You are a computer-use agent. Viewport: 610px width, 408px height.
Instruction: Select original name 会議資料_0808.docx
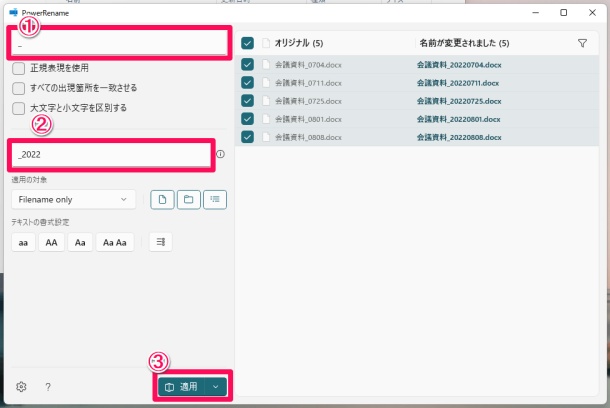[308, 137]
